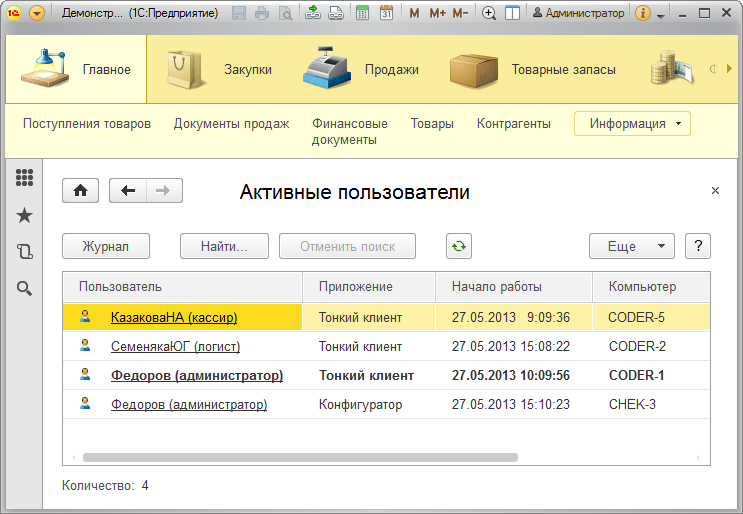Open the Товарные запасы section
This screenshot has width=743, height=514.
pyautogui.click(x=533, y=69)
